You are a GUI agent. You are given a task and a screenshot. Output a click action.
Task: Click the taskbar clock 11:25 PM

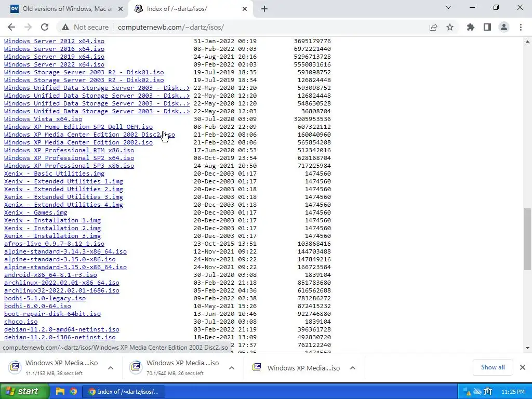click(513, 392)
